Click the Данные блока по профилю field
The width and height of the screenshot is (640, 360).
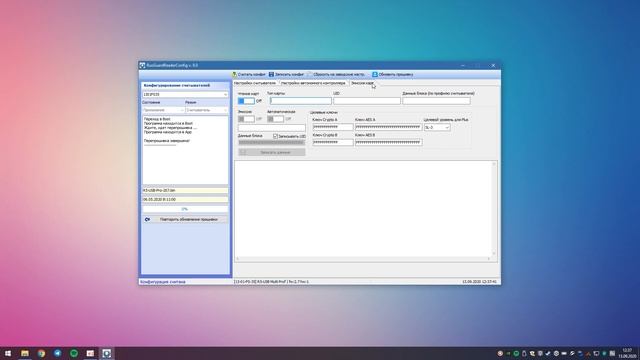(436, 101)
